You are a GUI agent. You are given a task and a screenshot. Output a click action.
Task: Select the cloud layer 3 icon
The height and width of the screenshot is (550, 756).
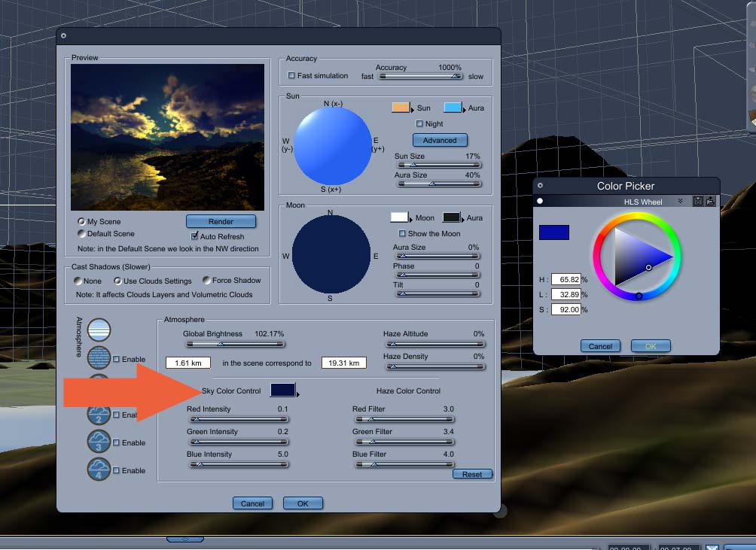(x=99, y=441)
